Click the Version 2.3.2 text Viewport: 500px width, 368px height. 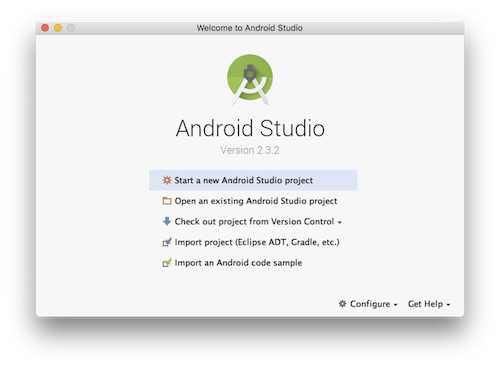(x=250, y=150)
